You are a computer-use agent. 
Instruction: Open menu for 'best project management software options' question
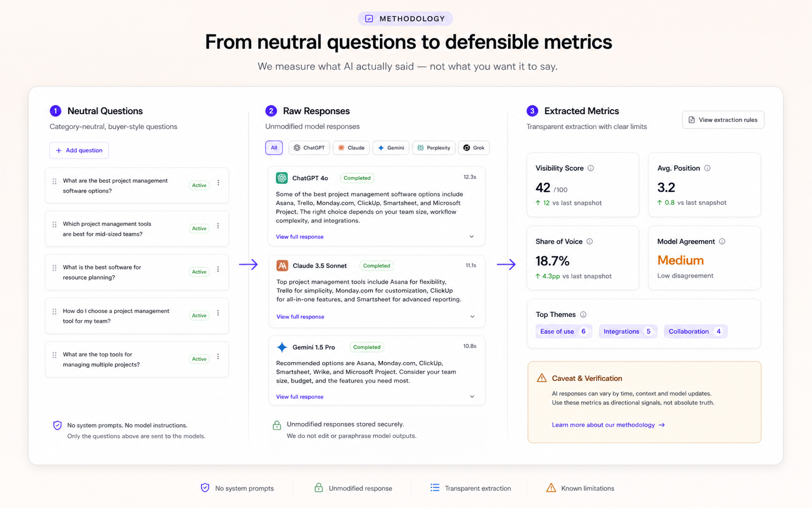[x=218, y=182]
